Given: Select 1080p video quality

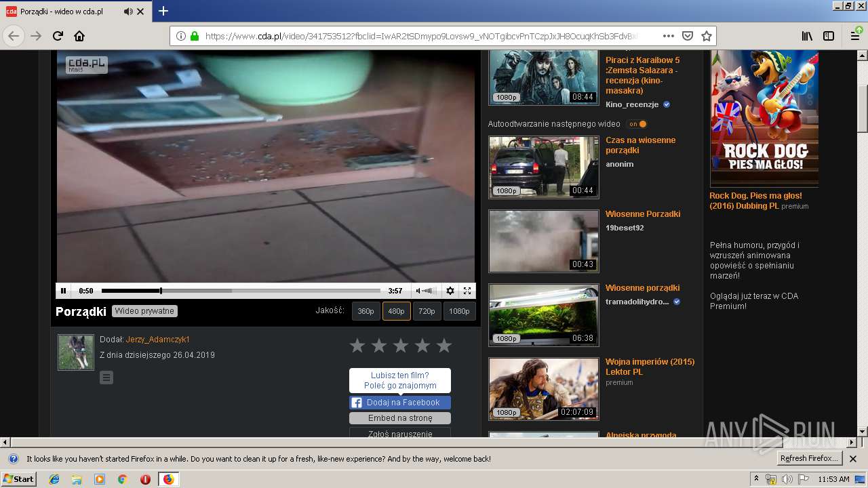Looking at the screenshot, I should coord(459,311).
